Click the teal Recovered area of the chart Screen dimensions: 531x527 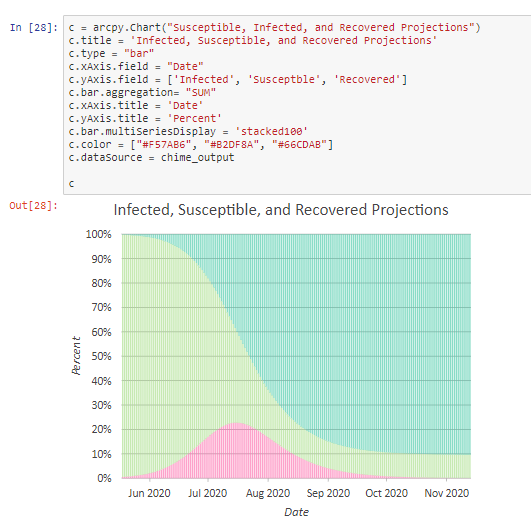(373, 322)
